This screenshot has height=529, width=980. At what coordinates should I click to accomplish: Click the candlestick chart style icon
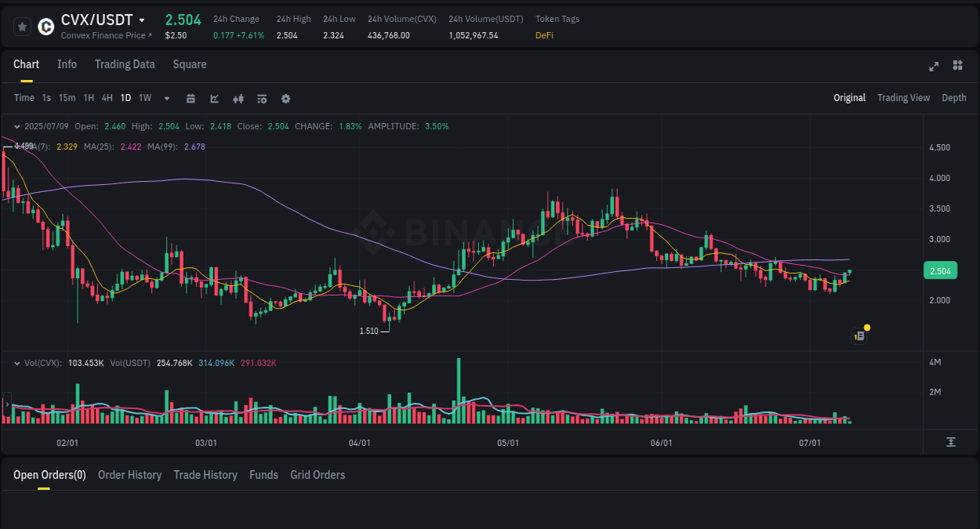click(x=238, y=99)
